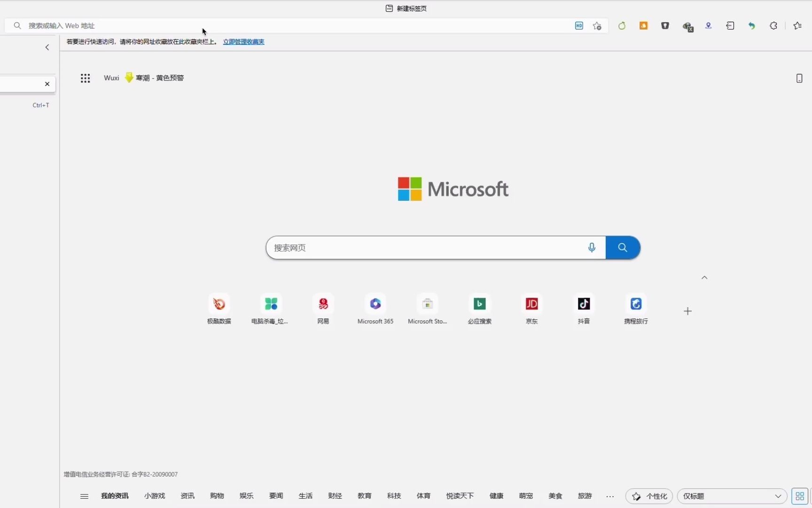Click the blue search magnifier button
The height and width of the screenshot is (508, 812).
pyautogui.click(x=623, y=247)
